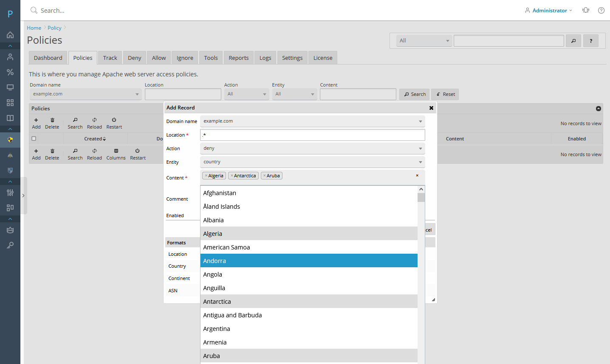Choose American Samoa in the country list
The height and width of the screenshot is (364, 610).
[x=309, y=247]
